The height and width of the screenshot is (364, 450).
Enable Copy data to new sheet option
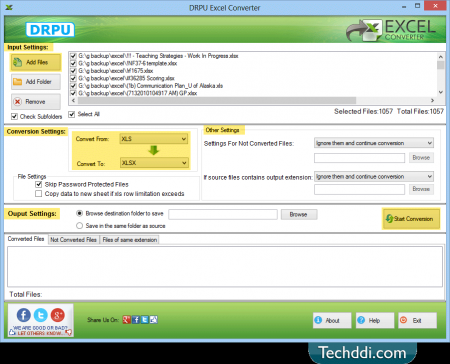click(x=39, y=194)
